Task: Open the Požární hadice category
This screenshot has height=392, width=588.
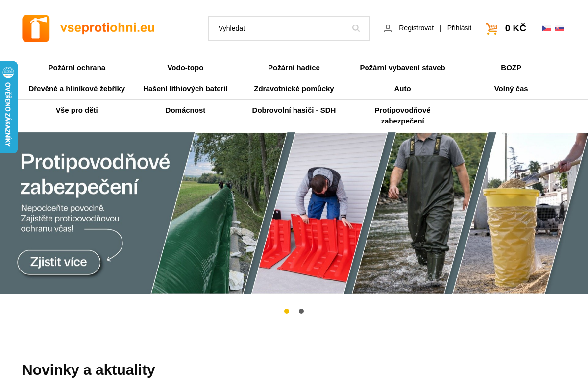Action: click(x=294, y=68)
